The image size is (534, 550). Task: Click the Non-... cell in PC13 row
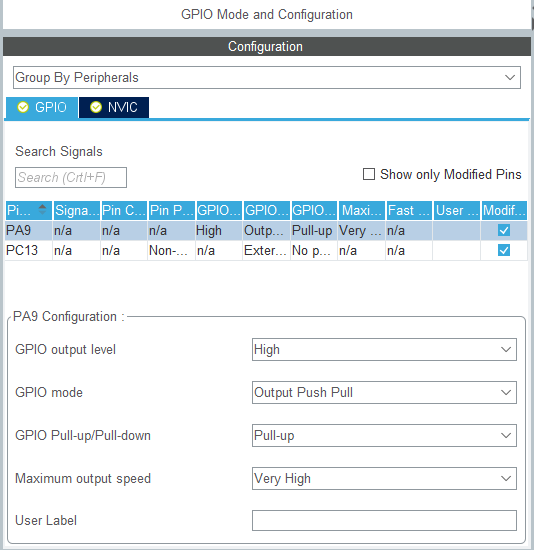[171, 250]
